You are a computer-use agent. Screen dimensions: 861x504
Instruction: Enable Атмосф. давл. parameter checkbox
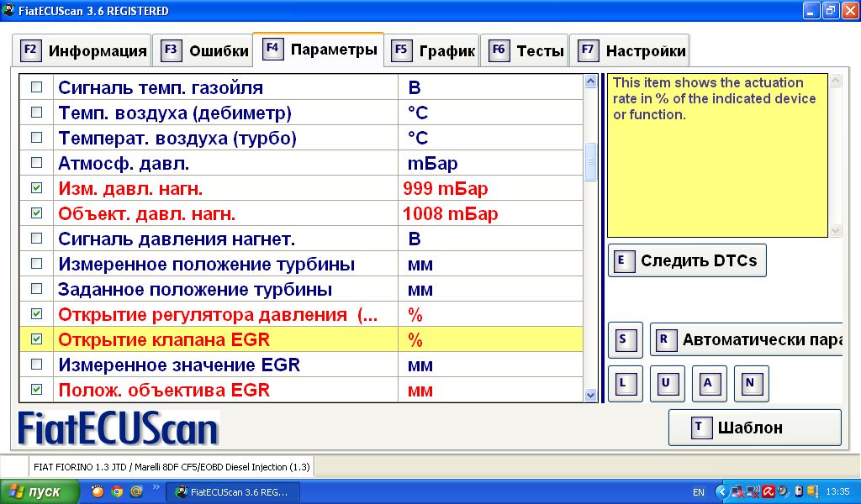36,163
